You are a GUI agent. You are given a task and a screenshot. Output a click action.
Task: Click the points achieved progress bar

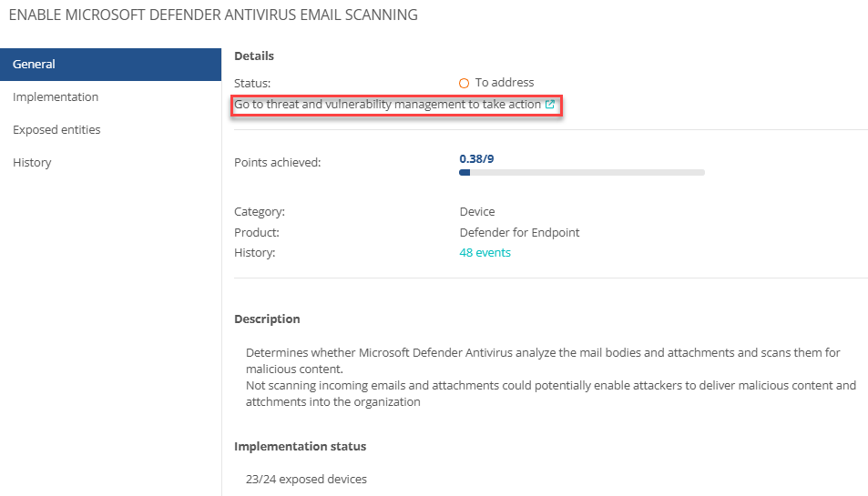[582, 173]
